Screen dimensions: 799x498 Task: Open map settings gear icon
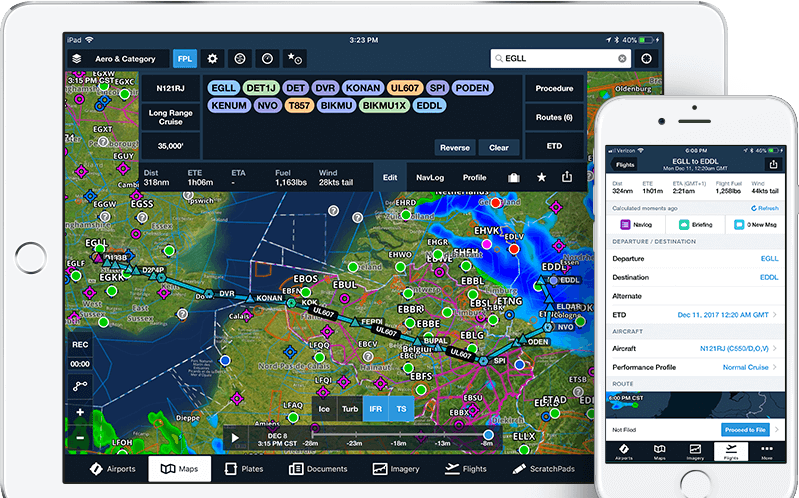point(212,59)
